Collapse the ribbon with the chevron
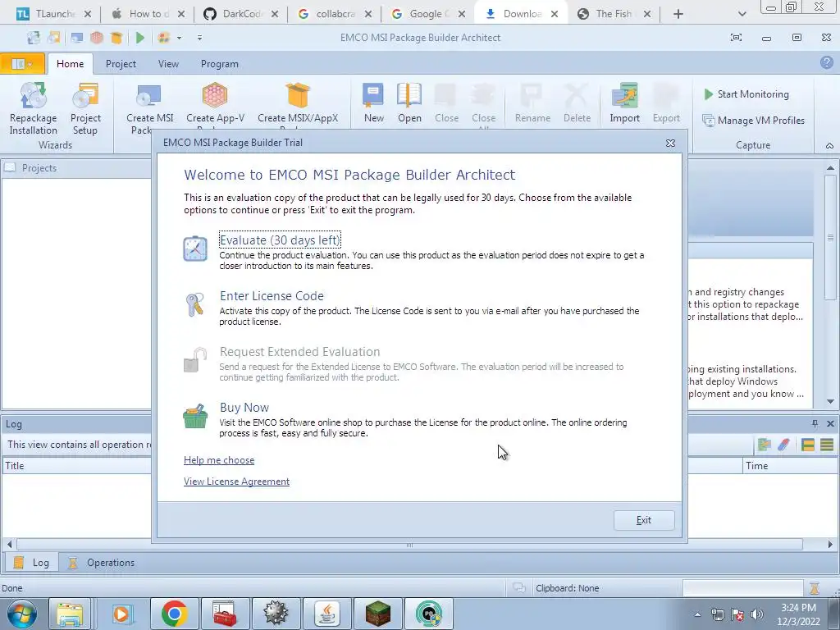Viewport: 840px width, 630px height. (829, 145)
